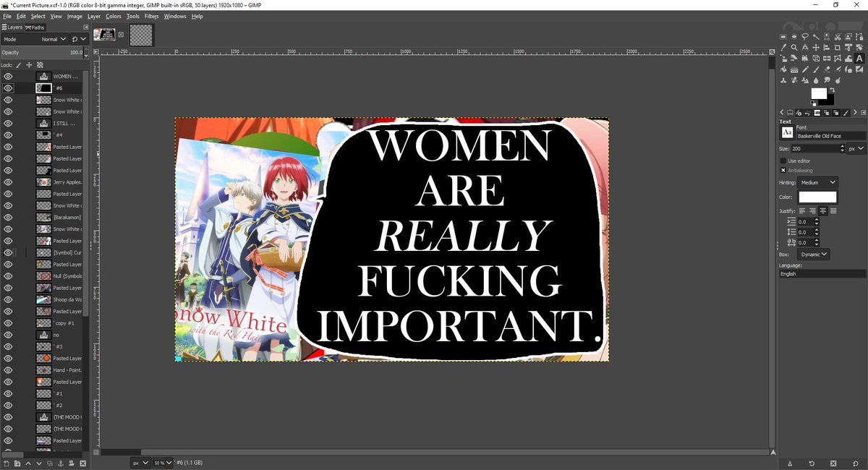Delete the selected layer

(82, 463)
